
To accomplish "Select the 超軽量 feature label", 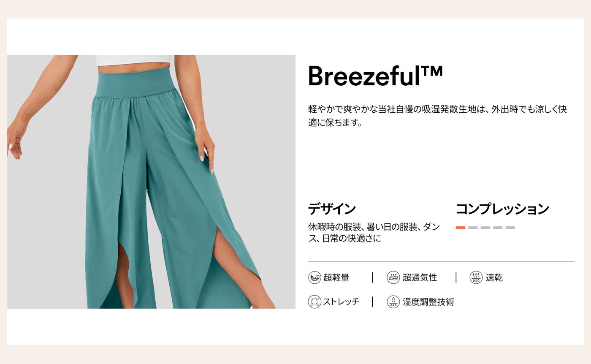I will [x=336, y=277].
